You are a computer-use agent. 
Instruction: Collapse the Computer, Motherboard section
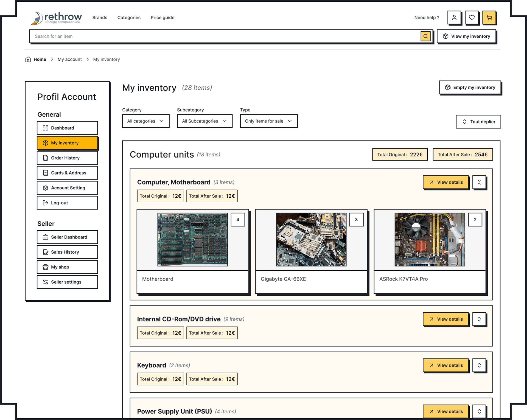[x=479, y=182]
